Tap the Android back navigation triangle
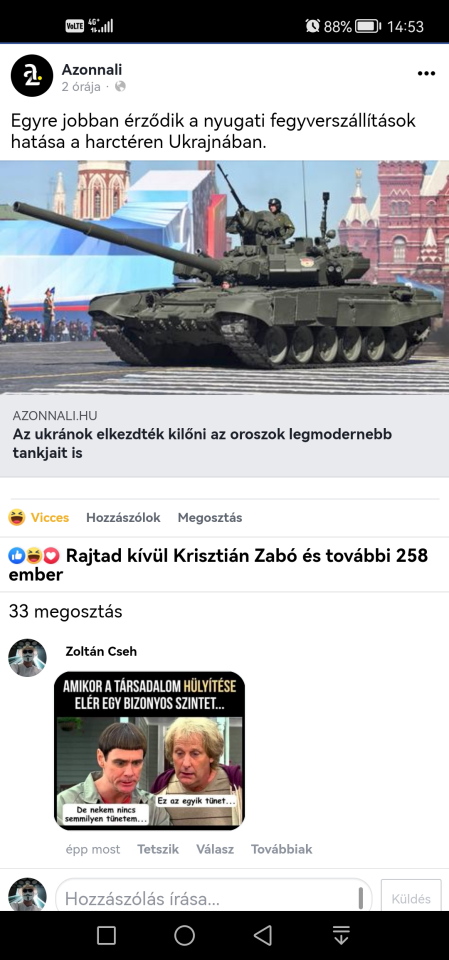Screen dimensions: 449x960 click(x=263, y=935)
